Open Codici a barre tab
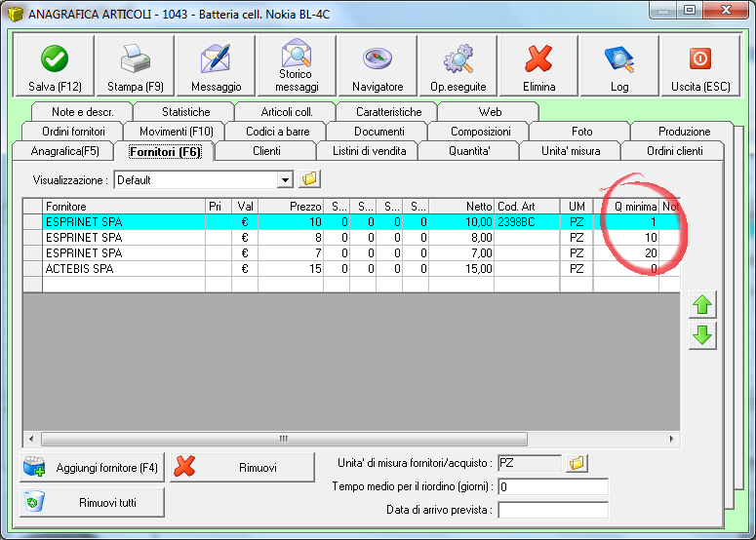 (x=277, y=132)
